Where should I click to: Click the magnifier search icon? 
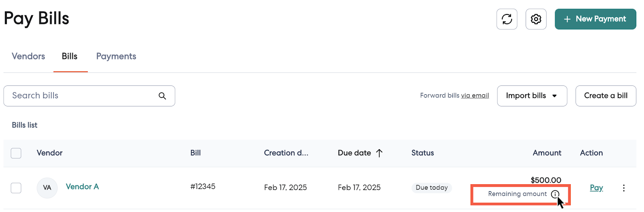coord(162,96)
